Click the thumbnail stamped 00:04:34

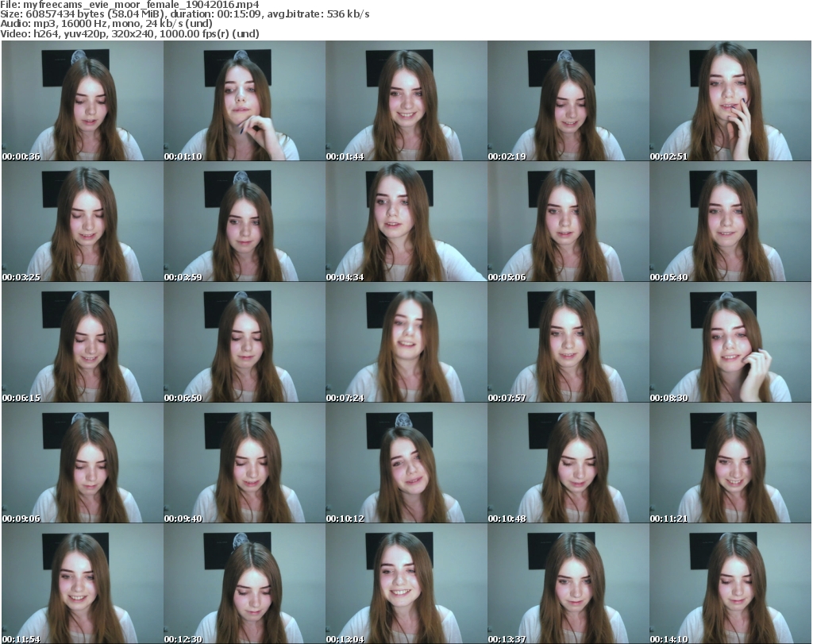pos(406,222)
